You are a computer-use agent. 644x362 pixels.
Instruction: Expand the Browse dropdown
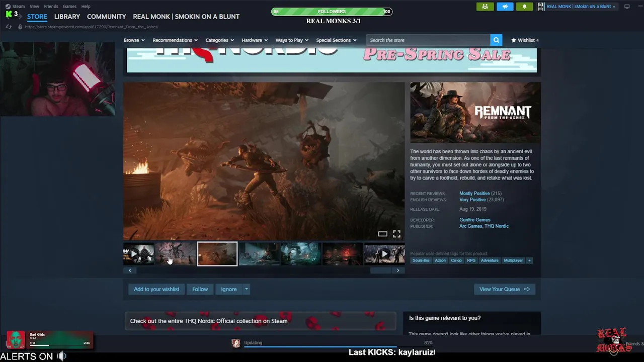pos(134,40)
